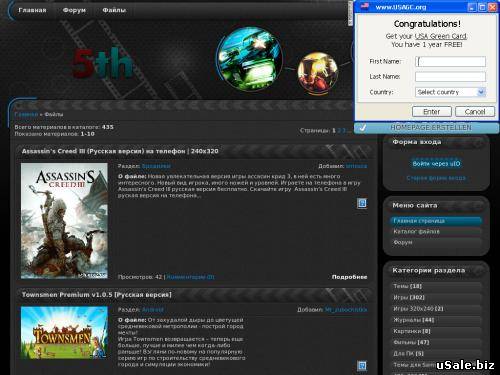Click the 5th site logo
The image size is (500, 375).
point(102,63)
